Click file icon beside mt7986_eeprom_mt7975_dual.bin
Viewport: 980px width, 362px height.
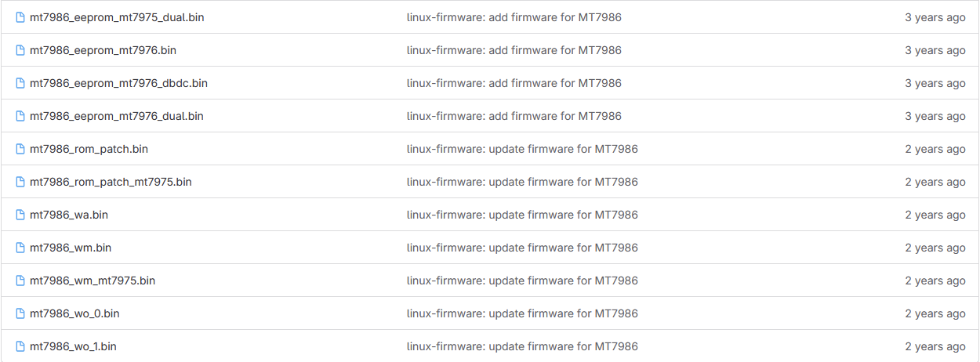[x=21, y=17]
